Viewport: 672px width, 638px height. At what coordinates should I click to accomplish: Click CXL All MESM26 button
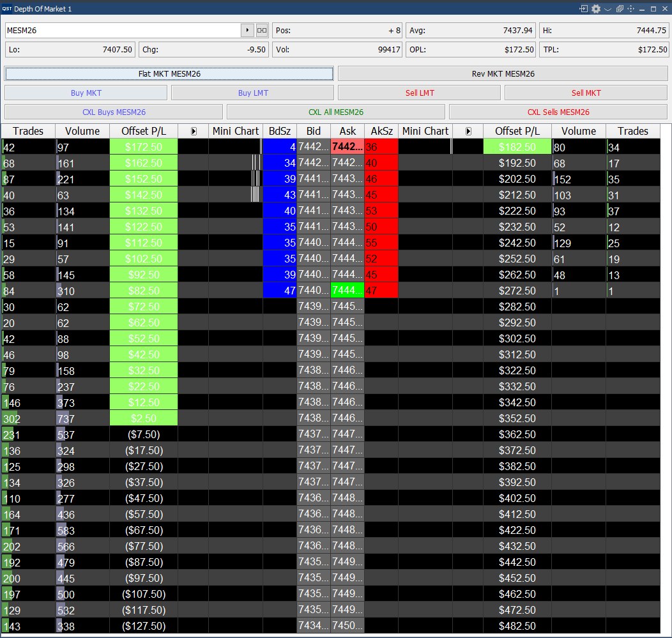coord(336,112)
